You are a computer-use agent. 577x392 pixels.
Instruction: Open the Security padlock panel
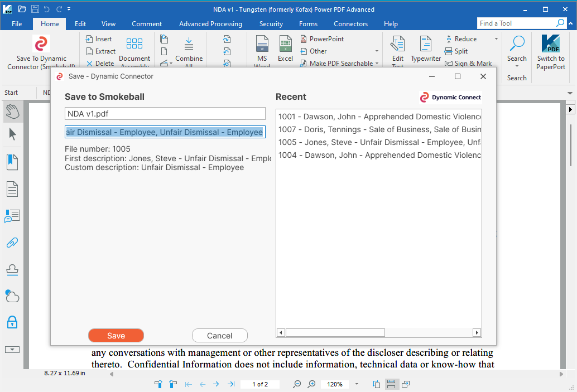(12, 322)
